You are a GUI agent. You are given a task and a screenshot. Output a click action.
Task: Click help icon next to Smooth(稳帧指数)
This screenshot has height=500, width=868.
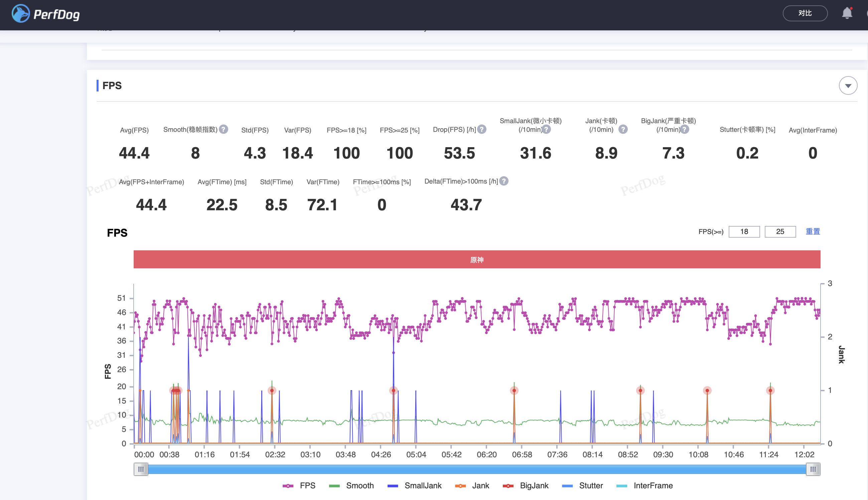pyautogui.click(x=224, y=129)
